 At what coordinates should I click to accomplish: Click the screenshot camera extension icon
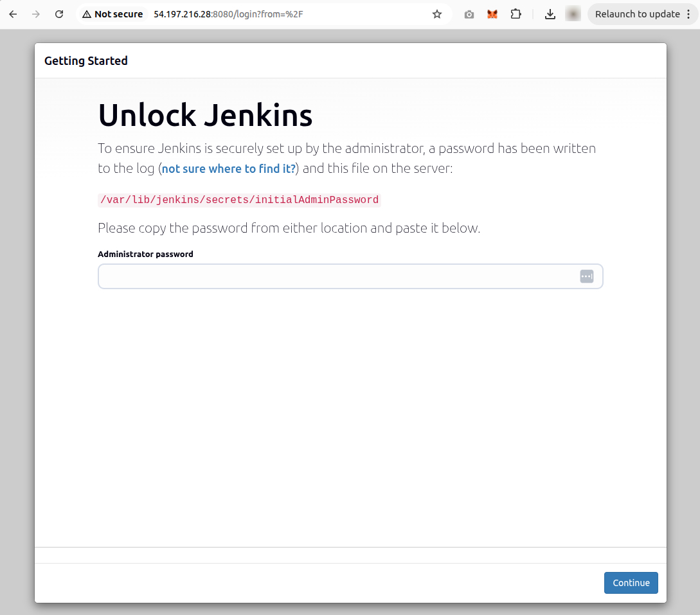pyautogui.click(x=469, y=13)
